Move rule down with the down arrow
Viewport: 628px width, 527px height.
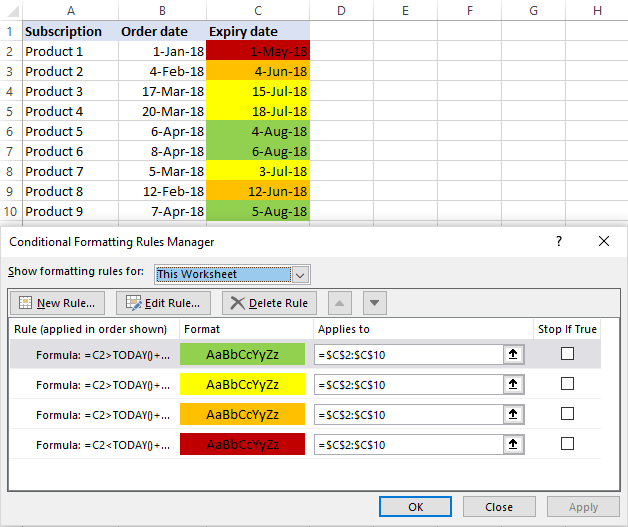click(x=374, y=303)
